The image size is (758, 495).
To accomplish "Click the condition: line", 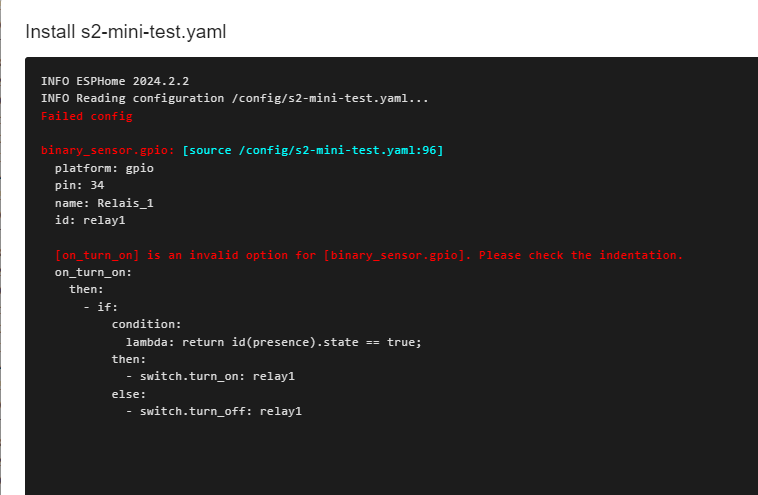I will (146, 324).
